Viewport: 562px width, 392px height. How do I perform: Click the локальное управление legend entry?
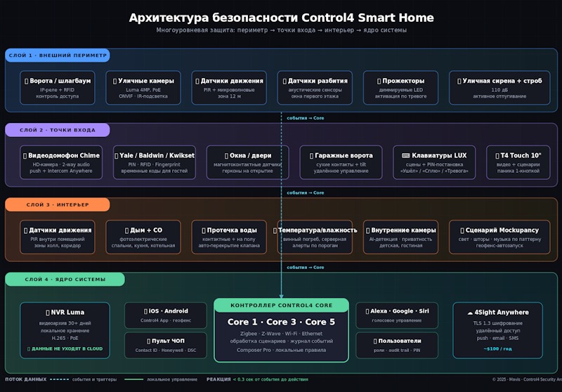click(172, 379)
